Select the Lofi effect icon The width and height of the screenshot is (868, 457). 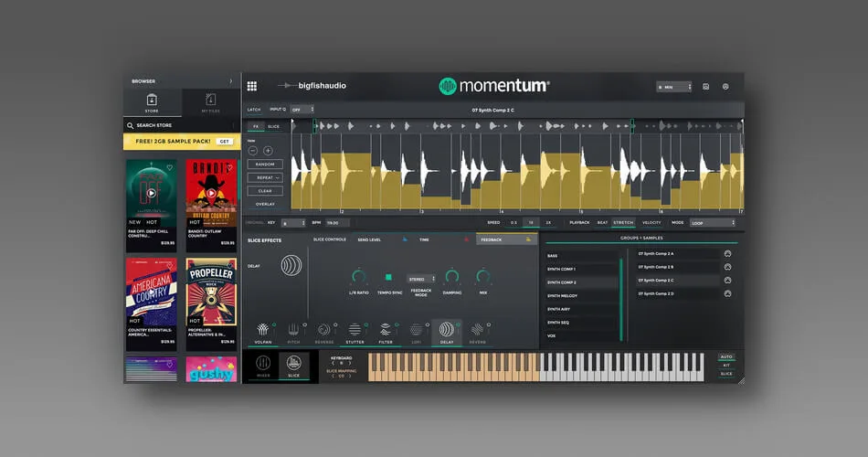click(x=416, y=330)
